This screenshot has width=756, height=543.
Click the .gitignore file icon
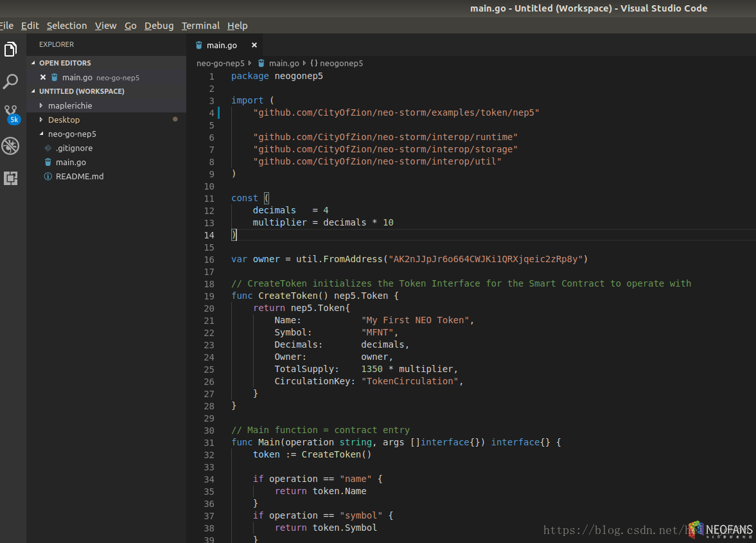[x=48, y=148]
